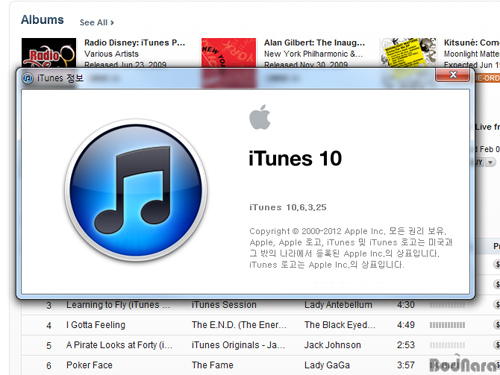Viewport: 500px width, 375px height.
Task: Click 4:30 duration of Learning to Fly
Action: [x=406, y=305]
